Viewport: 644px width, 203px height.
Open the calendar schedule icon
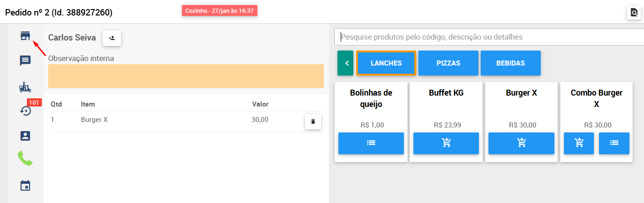25,186
